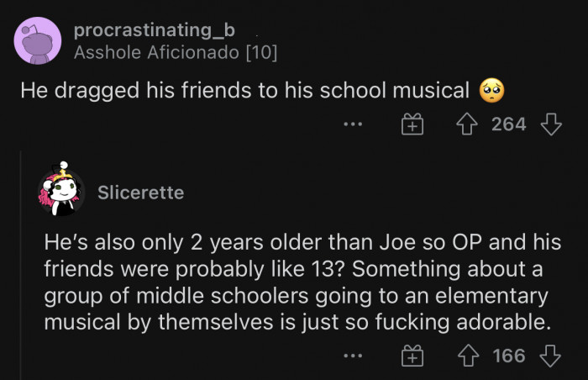Downvote procrastinating_b's comment
Image resolution: width=588 pixels, height=380 pixels.
[550, 124]
